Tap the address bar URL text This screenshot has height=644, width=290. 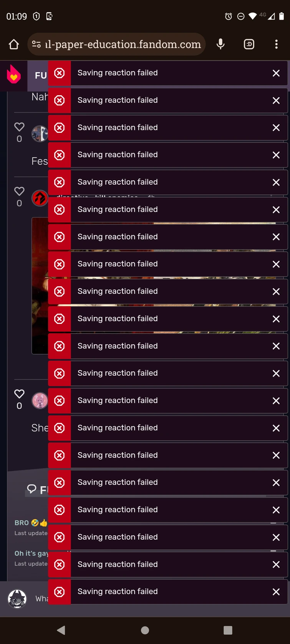click(x=123, y=45)
